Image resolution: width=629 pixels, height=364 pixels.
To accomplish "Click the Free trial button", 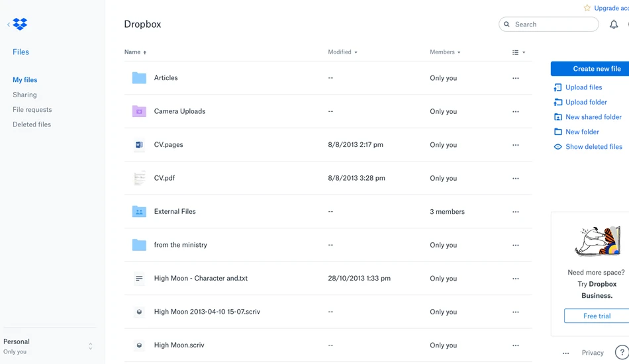I will (597, 316).
